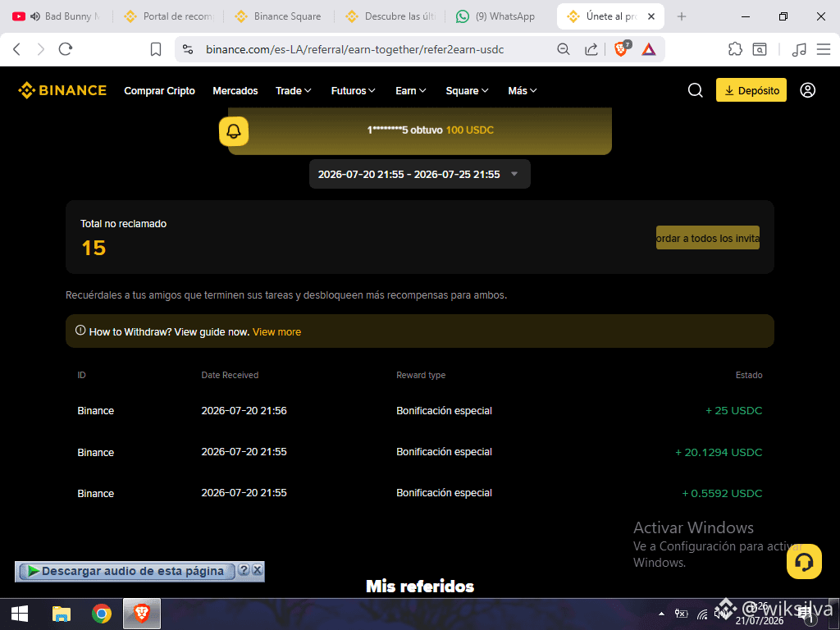Click the Binance logo
This screenshot has height=630, width=840.
coord(62,90)
